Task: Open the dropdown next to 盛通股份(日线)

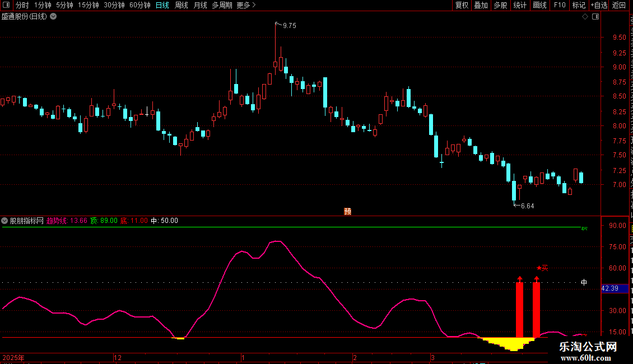Action: pos(53,16)
